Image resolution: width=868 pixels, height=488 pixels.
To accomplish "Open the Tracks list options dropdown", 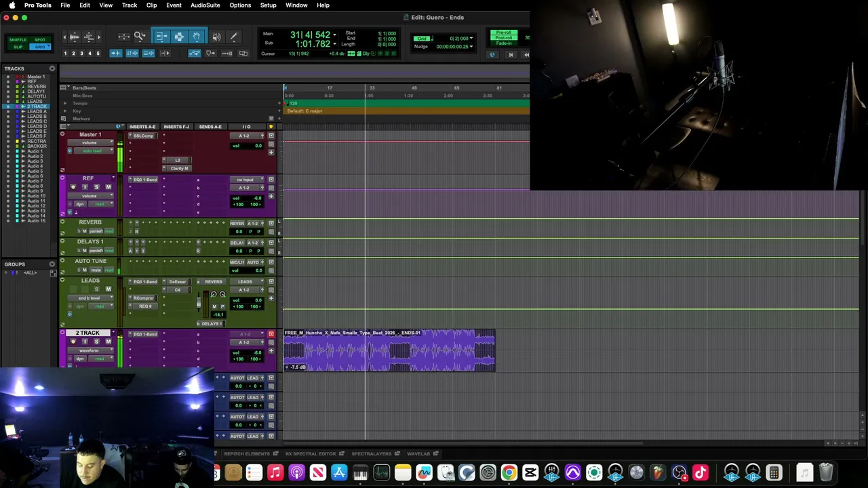I will coord(52,68).
